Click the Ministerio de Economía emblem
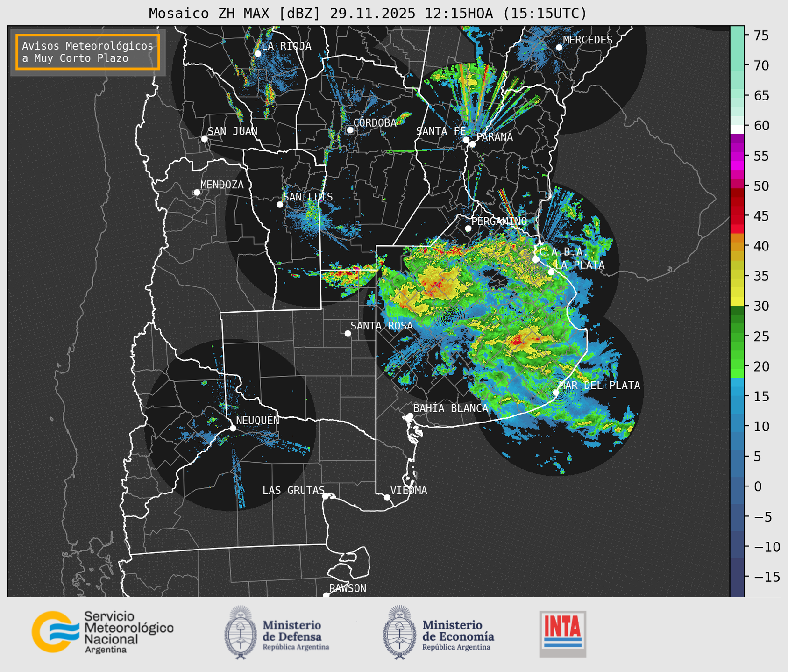The image size is (788, 672). (399, 632)
